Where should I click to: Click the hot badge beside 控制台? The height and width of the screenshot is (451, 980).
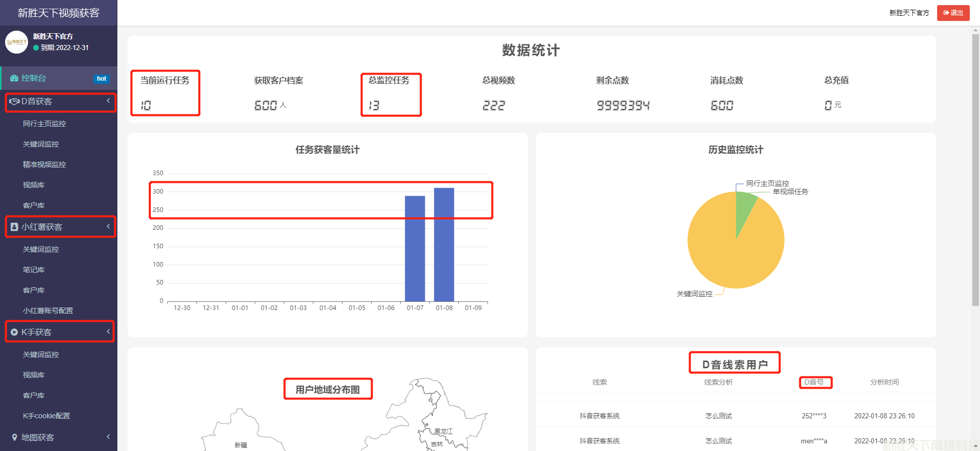tap(102, 79)
